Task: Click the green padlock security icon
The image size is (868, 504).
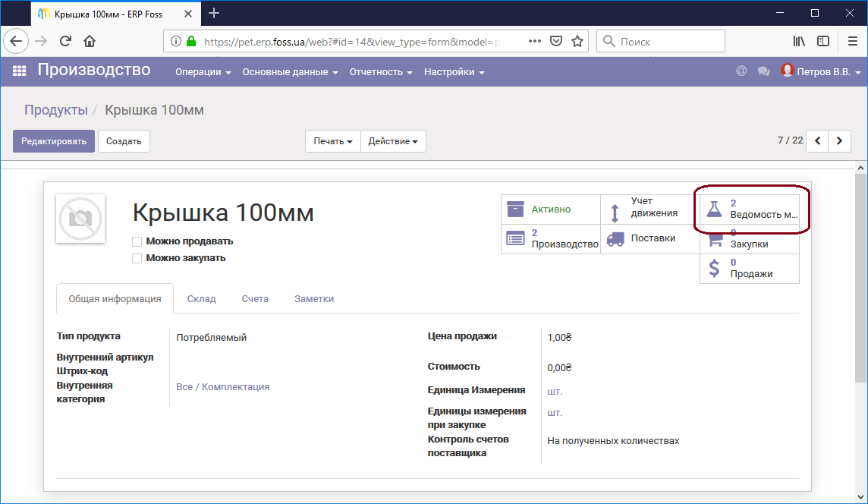Action: click(x=191, y=41)
